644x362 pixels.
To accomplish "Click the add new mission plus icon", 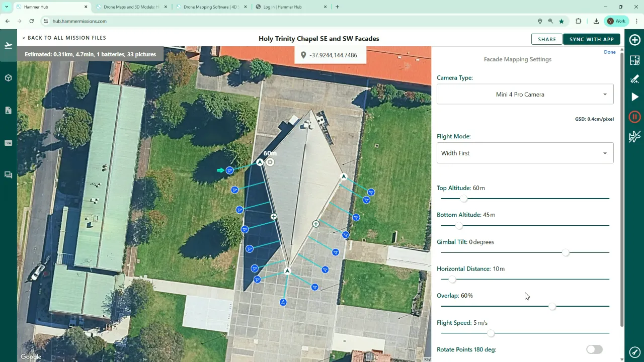I will 634,40.
